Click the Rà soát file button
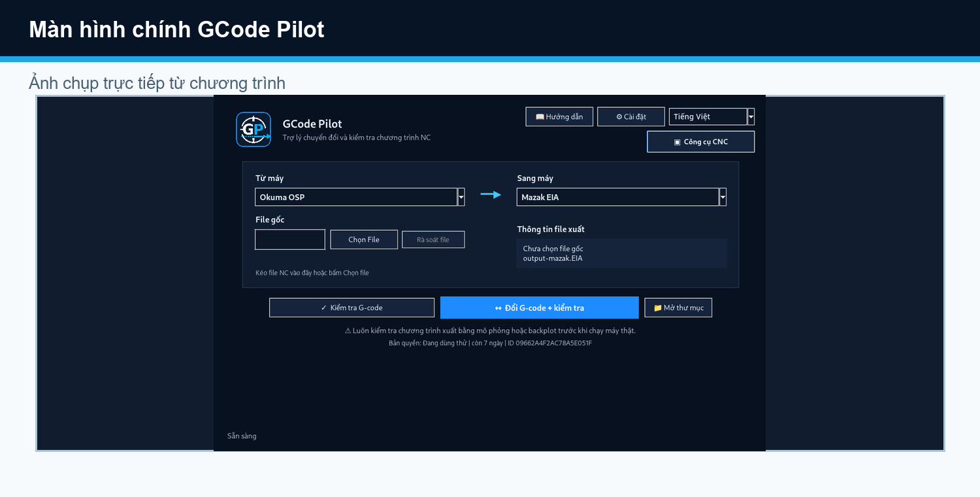This screenshot has width=980, height=497. 433,239
